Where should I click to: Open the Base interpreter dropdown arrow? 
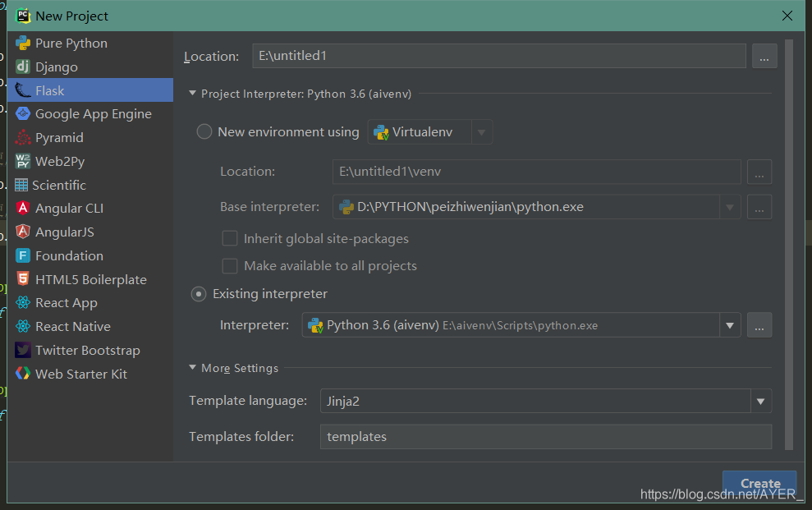[730, 207]
